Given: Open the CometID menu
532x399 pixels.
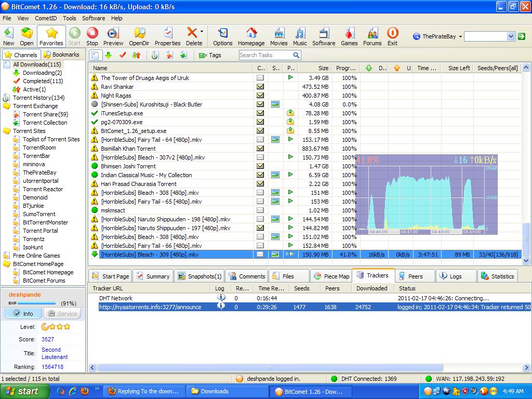Looking at the screenshot, I should (46, 18).
